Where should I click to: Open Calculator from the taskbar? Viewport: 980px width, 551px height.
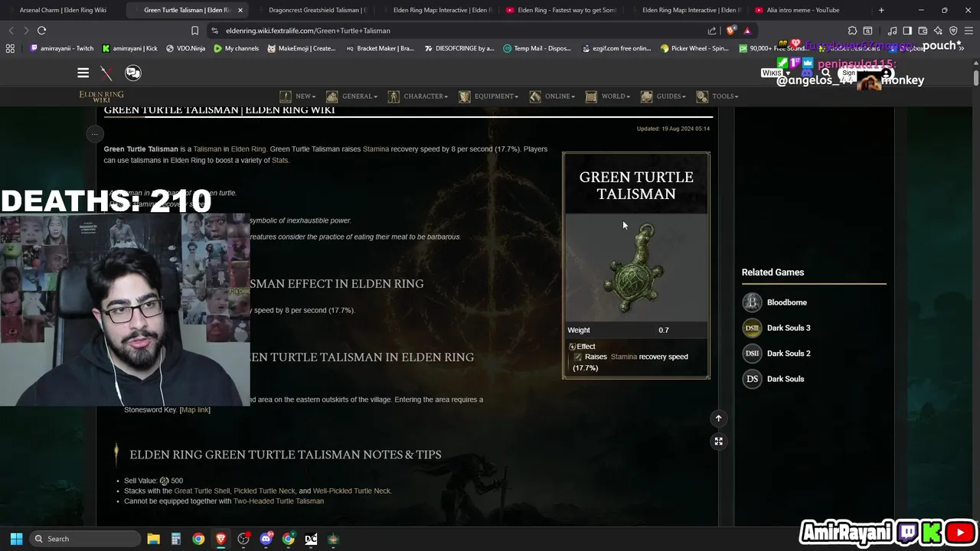[175, 539]
